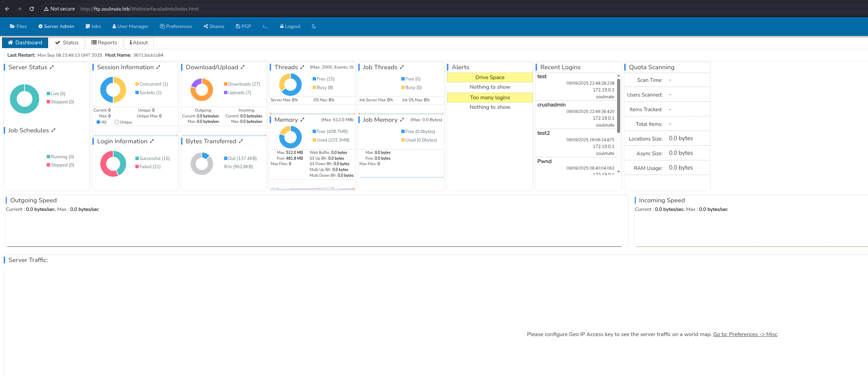Toggle the Failed series in Login Information legend
Viewport: 868px width, 376px height.
pos(148,167)
